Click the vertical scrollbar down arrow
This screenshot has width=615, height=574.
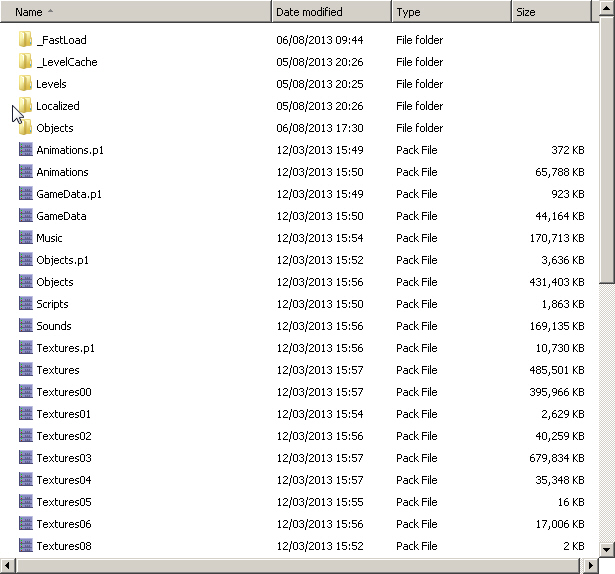tap(607, 549)
